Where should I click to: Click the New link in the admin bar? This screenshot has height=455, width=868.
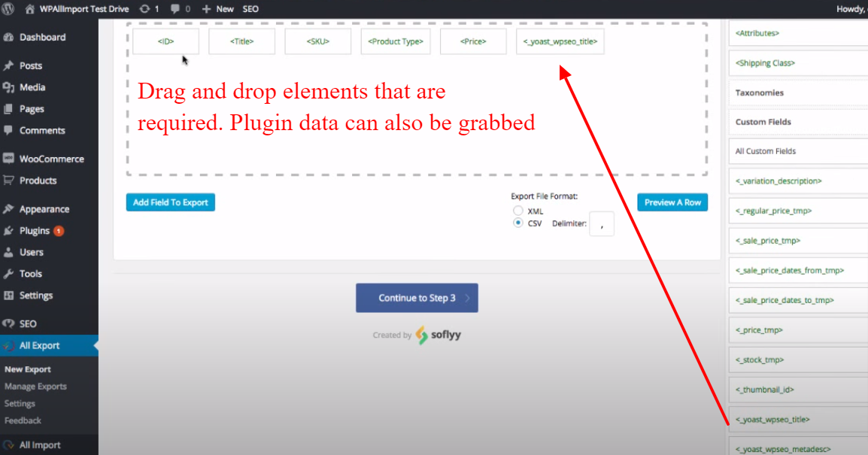click(x=225, y=9)
